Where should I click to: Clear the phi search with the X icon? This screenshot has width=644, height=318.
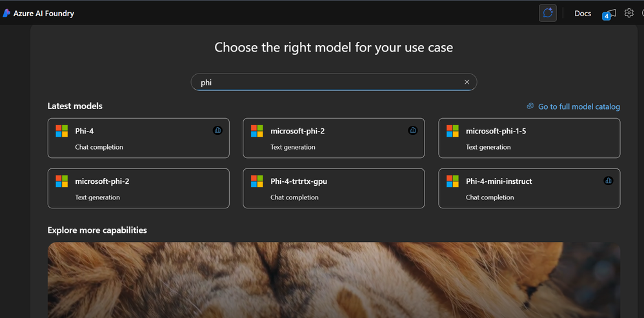[467, 82]
